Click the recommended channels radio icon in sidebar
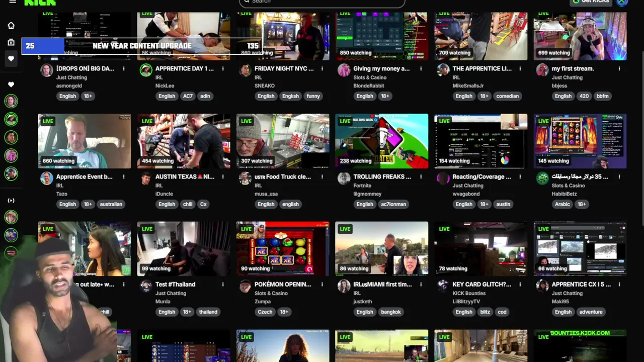Image resolution: width=644 pixels, height=362 pixels. pyautogui.click(x=11, y=200)
